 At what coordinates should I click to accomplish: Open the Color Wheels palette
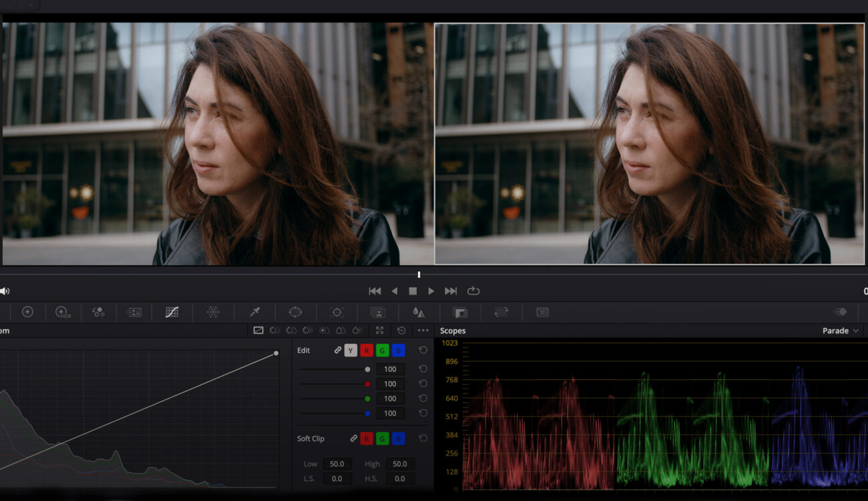click(27, 312)
